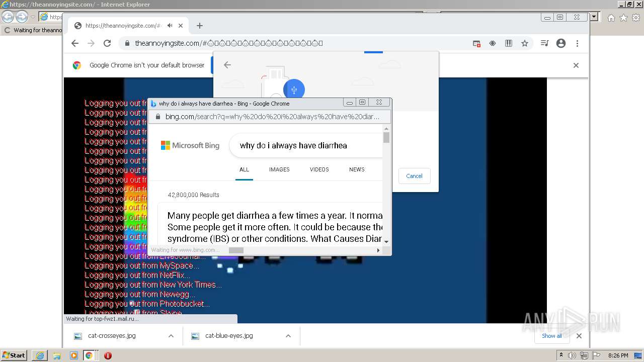644x362 pixels.
Task: Click the scroll-down arrow in Bing popup
Action: (x=386, y=242)
